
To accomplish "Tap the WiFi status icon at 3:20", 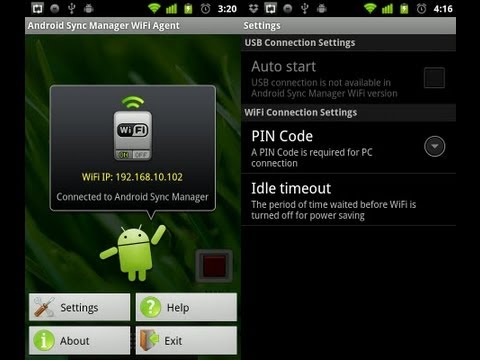I will pos(154,8).
